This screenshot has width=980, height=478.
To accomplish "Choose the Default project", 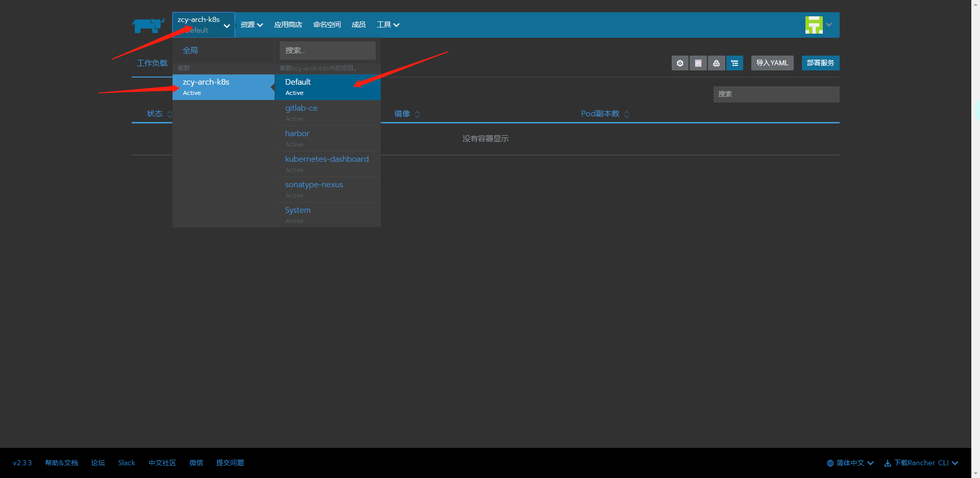I will click(x=328, y=87).
